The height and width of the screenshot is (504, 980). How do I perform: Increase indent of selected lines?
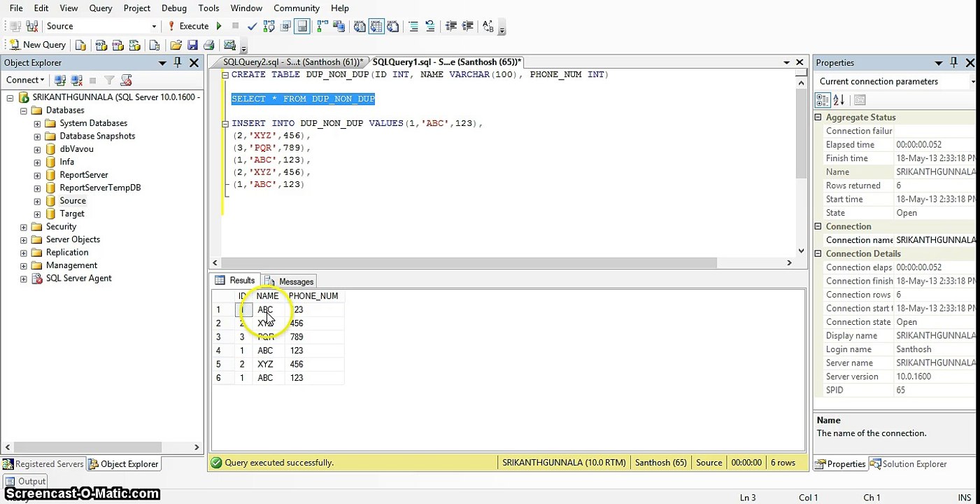pos(468,27)
